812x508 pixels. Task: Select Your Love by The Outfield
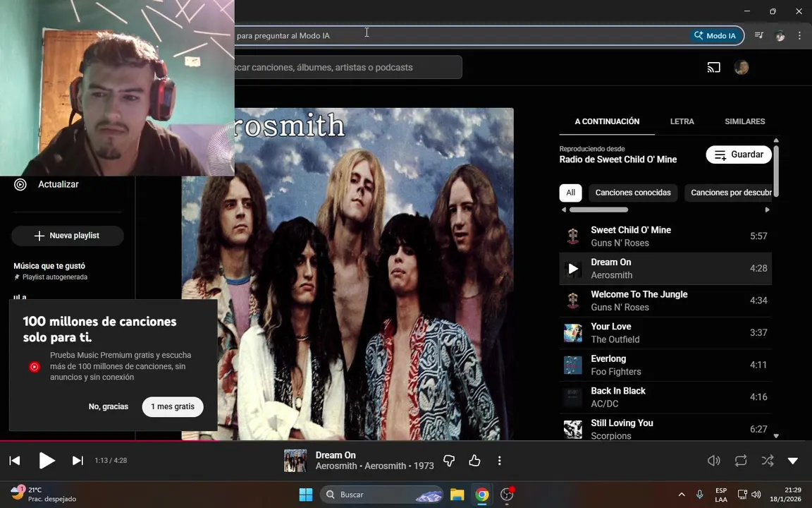665,333
